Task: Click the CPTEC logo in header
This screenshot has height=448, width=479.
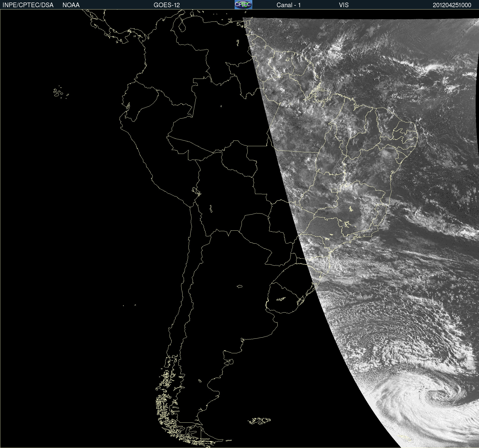Action: click(243, 5)
